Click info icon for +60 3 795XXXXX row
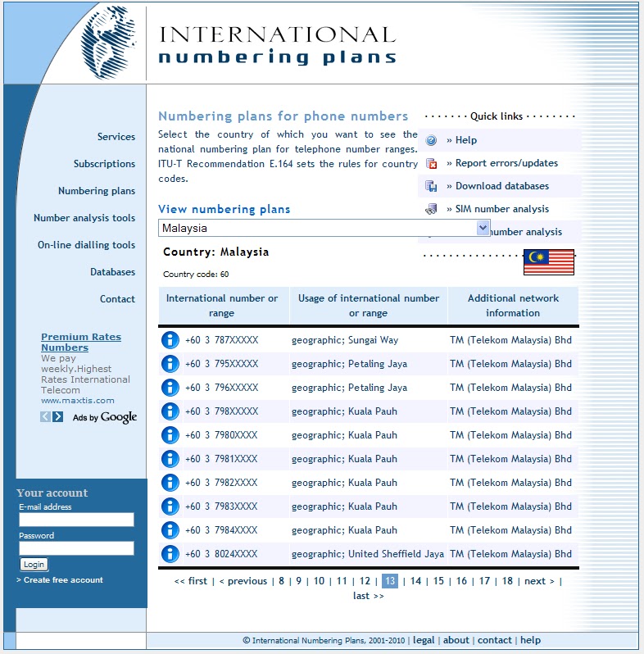 170,364
